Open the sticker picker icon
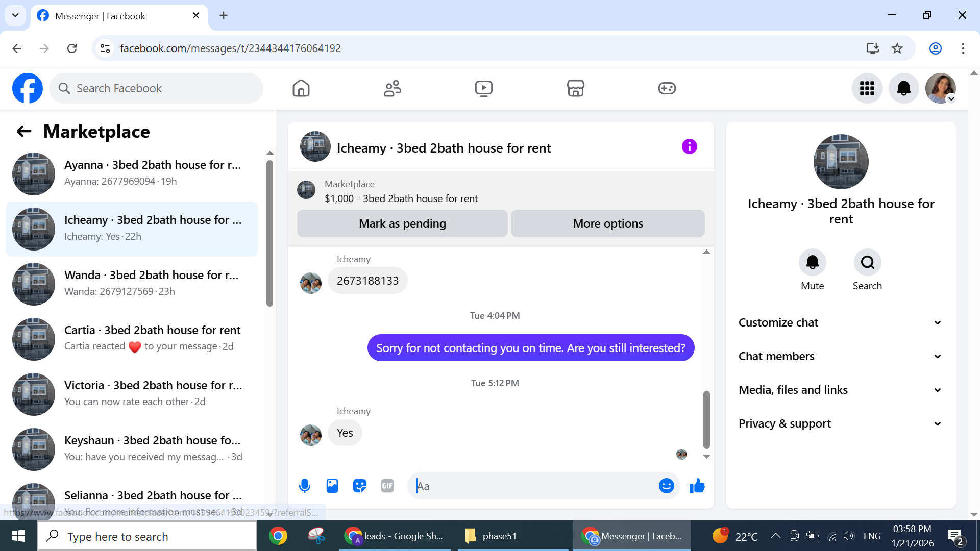Image resolution: width=980 pixels, height=551 pixels. coord(360,486)
